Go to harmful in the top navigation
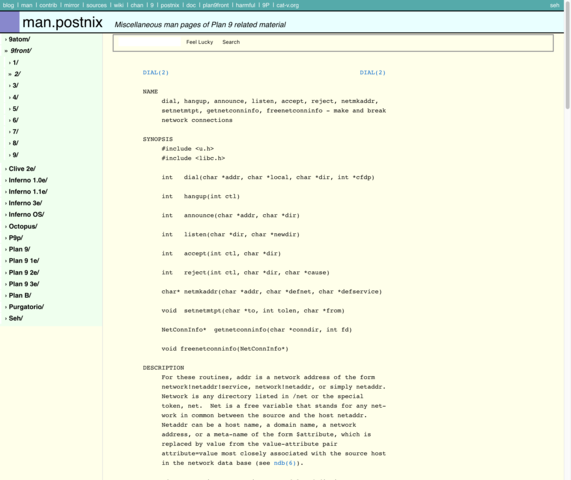Image resolution: width=571 pixels, height=480 pixels. tap(245, 5)
